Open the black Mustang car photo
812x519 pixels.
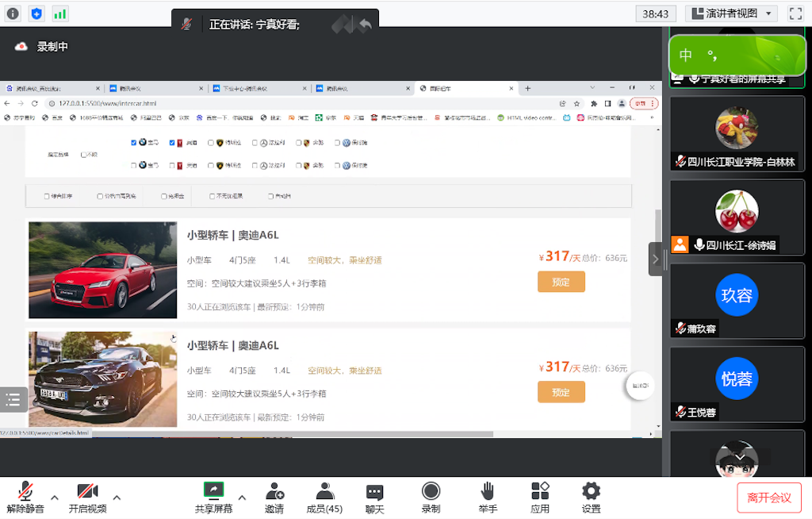click(x=102, y=379)
